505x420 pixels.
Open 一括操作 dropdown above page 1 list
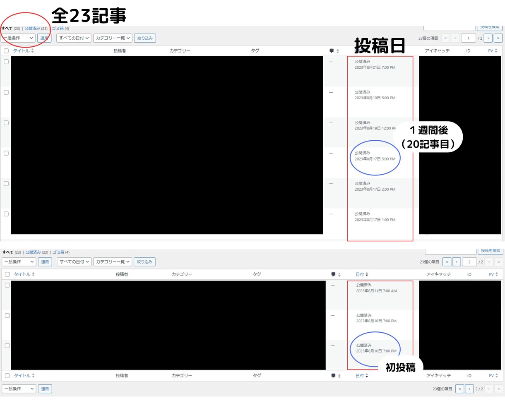(x=18, y=38)
